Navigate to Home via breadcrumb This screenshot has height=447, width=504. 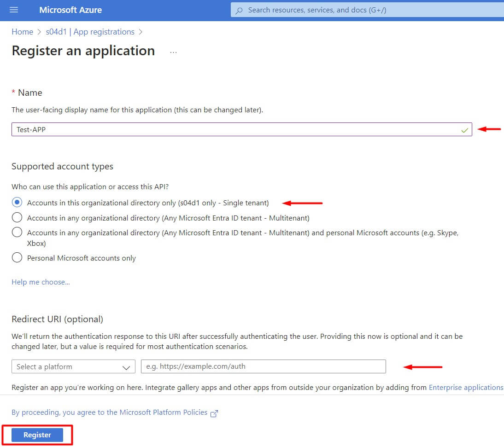coord(22,31)
